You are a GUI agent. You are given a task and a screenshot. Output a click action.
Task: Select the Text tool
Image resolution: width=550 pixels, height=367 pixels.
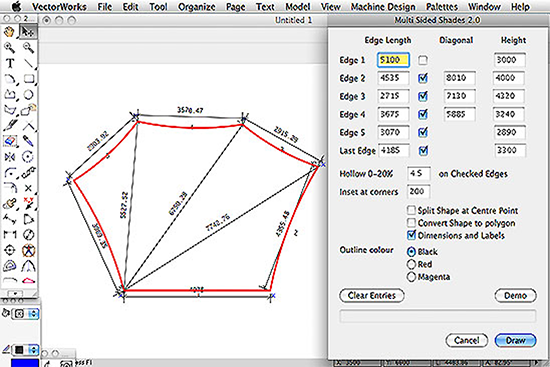(x=10, y=64)
